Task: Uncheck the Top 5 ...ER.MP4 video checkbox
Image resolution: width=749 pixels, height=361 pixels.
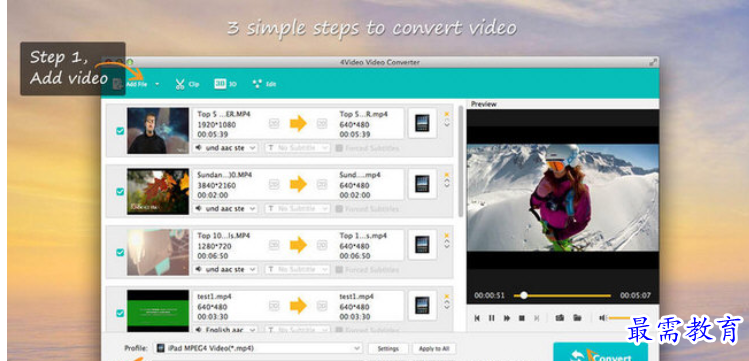Action: (120, 131)
